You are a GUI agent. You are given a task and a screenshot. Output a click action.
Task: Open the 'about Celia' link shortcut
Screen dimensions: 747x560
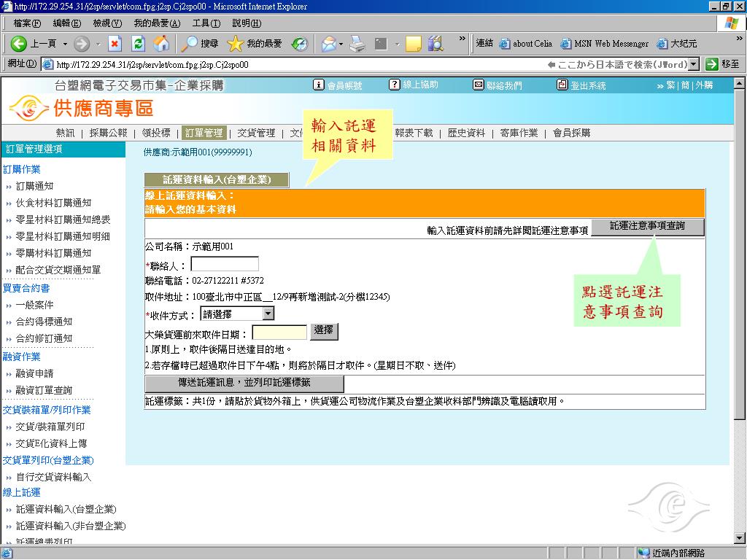pos(526,44)
